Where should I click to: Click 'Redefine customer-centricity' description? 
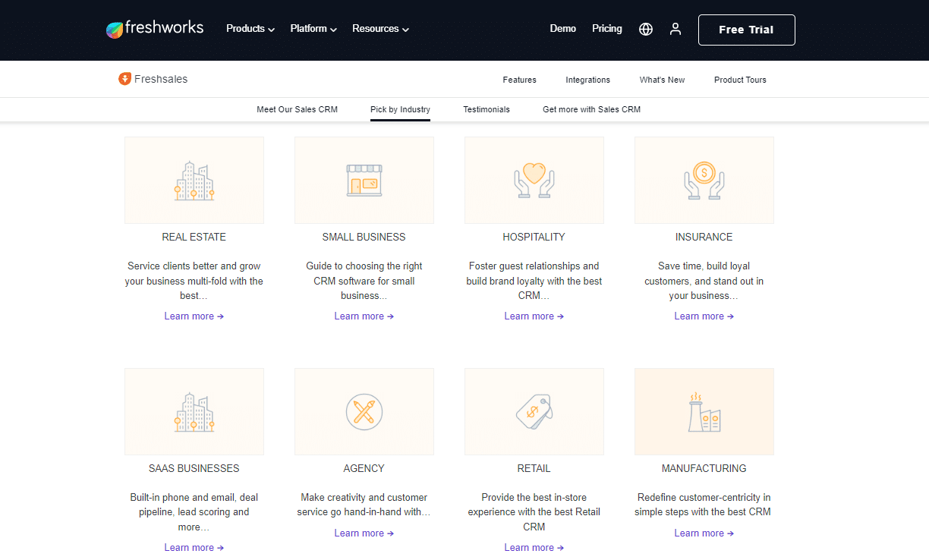(x=704, y=505)
